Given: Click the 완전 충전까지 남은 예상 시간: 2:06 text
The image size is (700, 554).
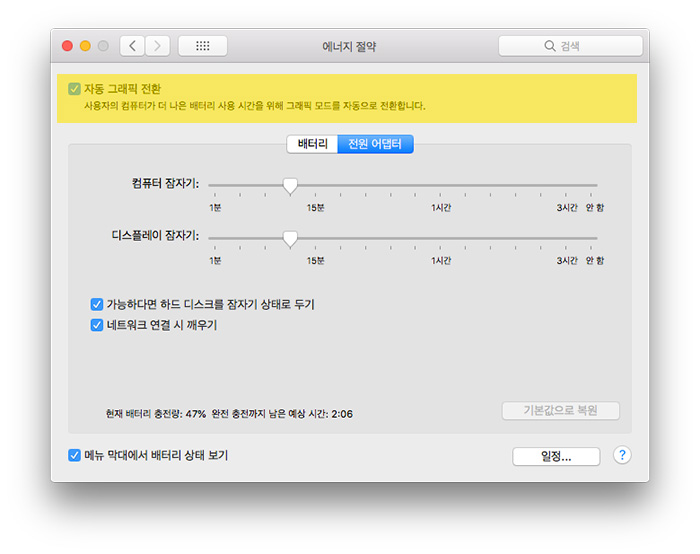Looking at the screenshot, I should coord(282,414).
